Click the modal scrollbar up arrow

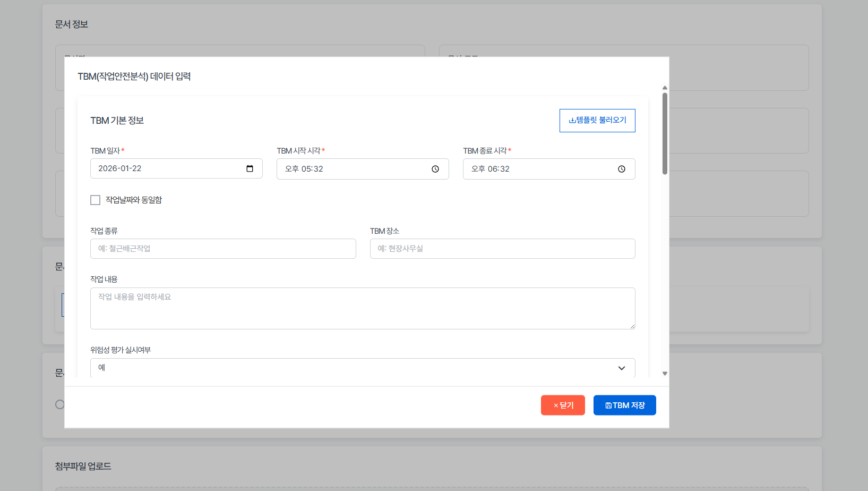[x=665, y=88]
